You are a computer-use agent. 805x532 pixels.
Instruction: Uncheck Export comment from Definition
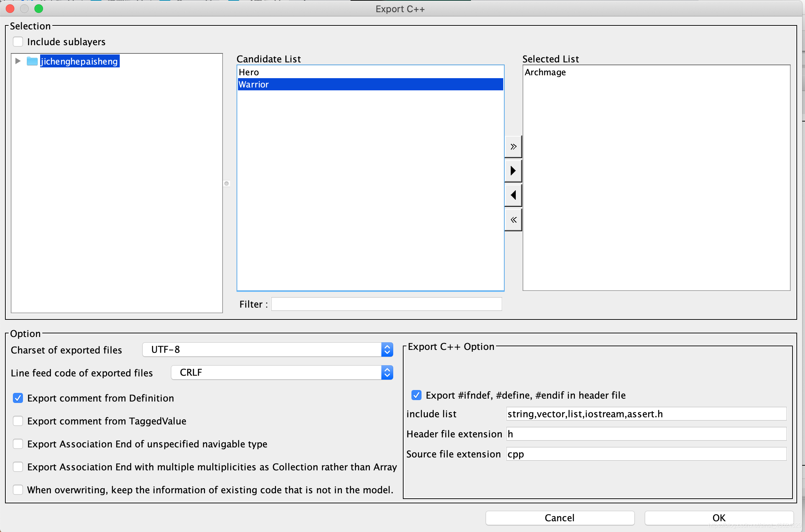[18, 398]
